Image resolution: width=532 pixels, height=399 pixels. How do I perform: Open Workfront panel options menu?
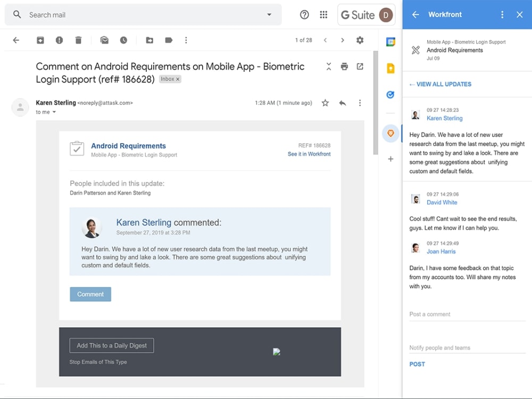coord(502,14)
